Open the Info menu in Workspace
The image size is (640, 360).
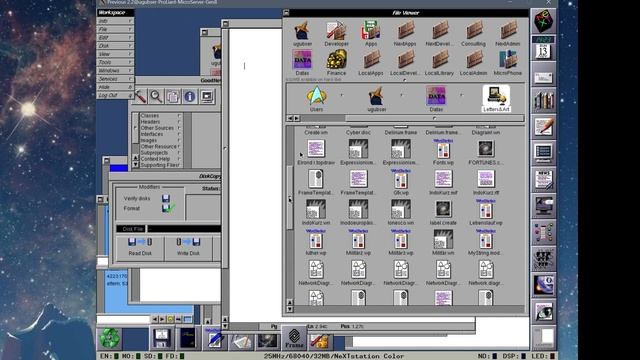coord(115,21)
